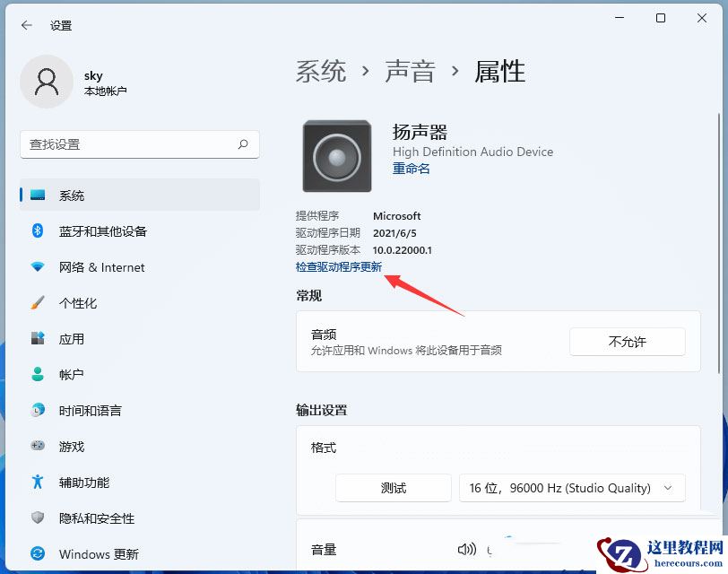Select the 辅助功能 accessibility icon
Viewport: 728px width, 574px height.
point(36,483)
